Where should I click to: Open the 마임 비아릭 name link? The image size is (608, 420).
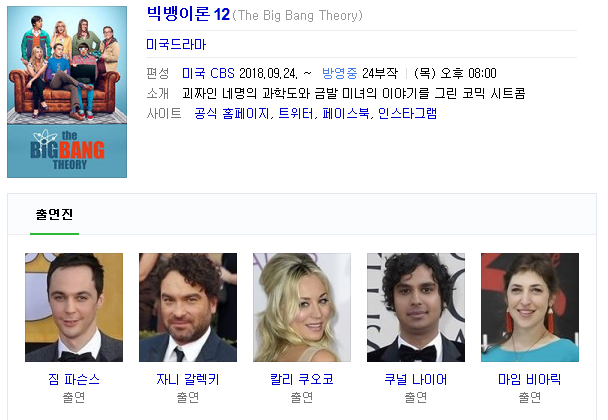pos(530,379)
